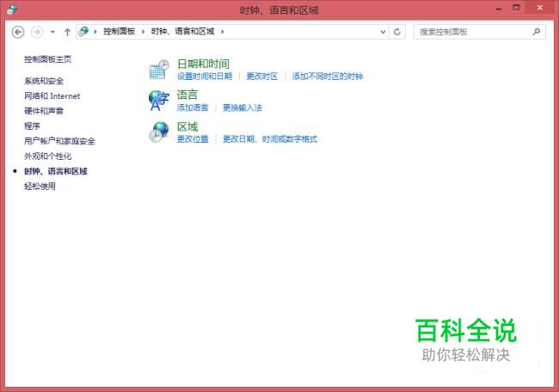Click the window icon in the title bar
Viewport: 559px width, 392px height.
[12, 9]
